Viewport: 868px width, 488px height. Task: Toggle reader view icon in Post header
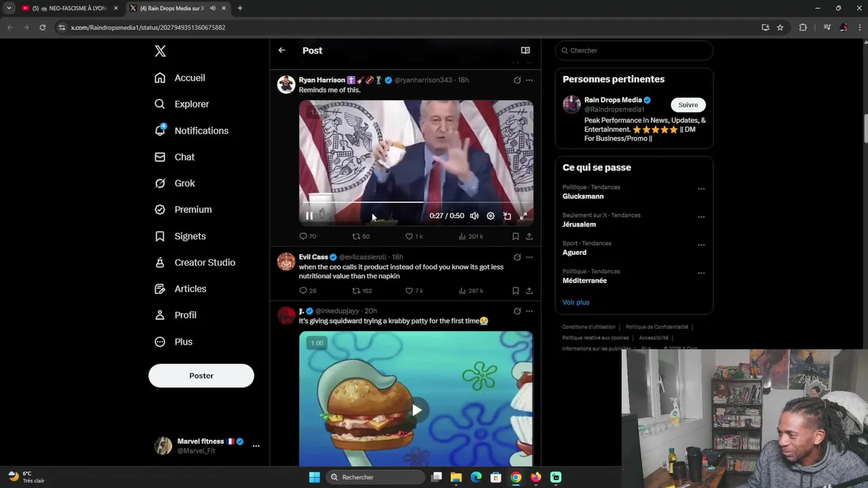pos(525,50)
